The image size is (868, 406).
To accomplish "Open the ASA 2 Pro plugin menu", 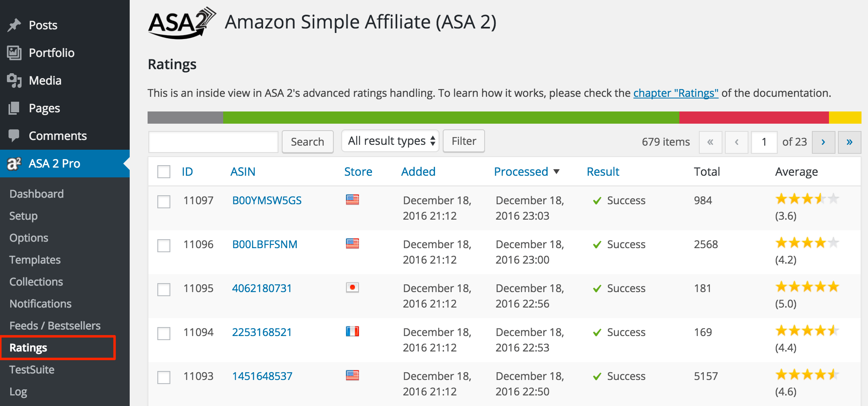I will tap(54, 163).
